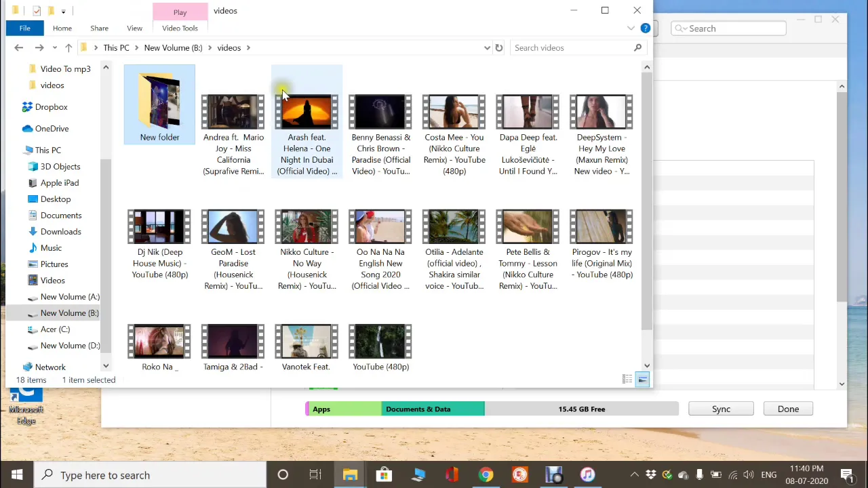868x488 pixels.
Task: Select the Video Tools tab
Action: 180,28
